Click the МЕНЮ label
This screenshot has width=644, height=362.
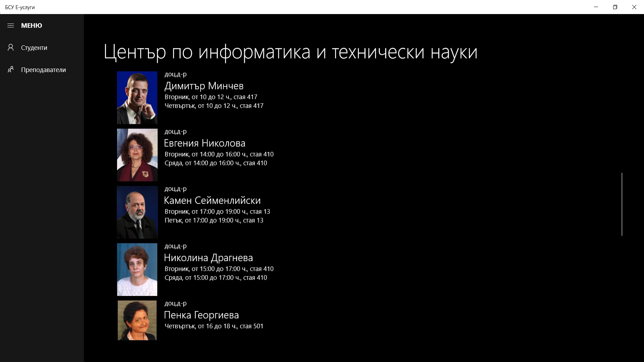[32, 25]
